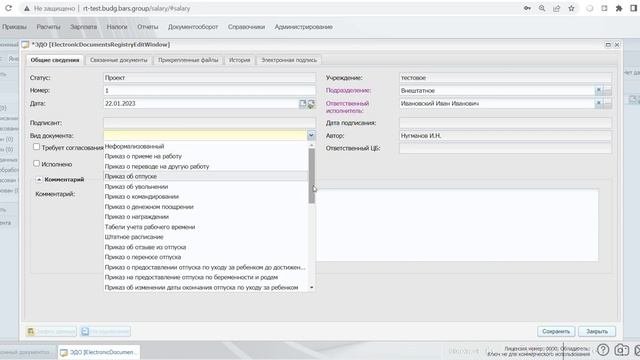
Task: Choose Приказ об отпуске option
Action: [206, 176]
